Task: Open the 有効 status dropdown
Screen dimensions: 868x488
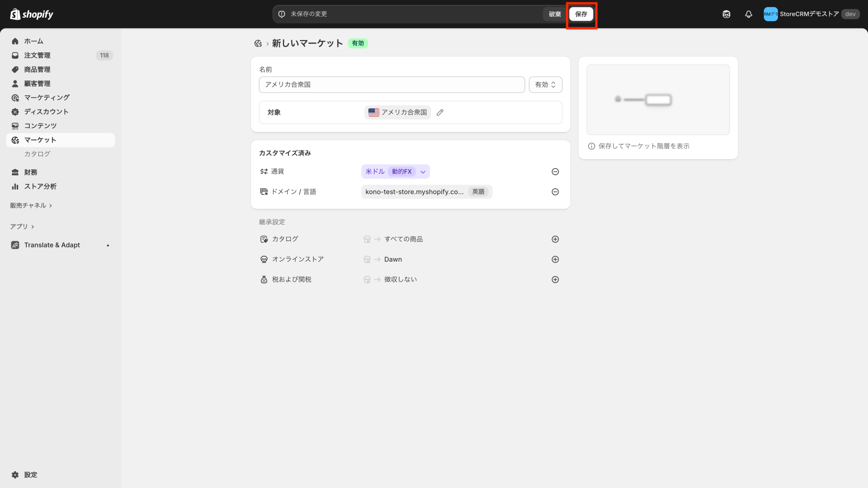Action: click(545, 85)
